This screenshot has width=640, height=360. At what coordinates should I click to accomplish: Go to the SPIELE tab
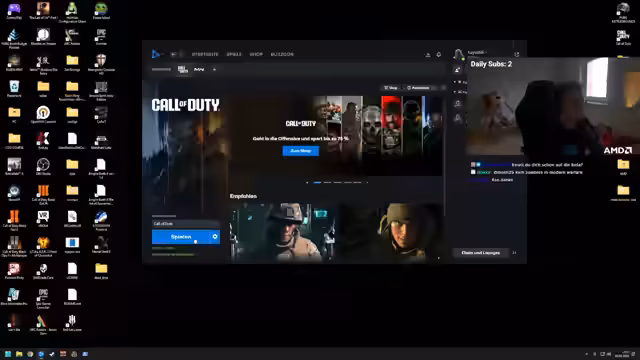(x=234, y=54)
